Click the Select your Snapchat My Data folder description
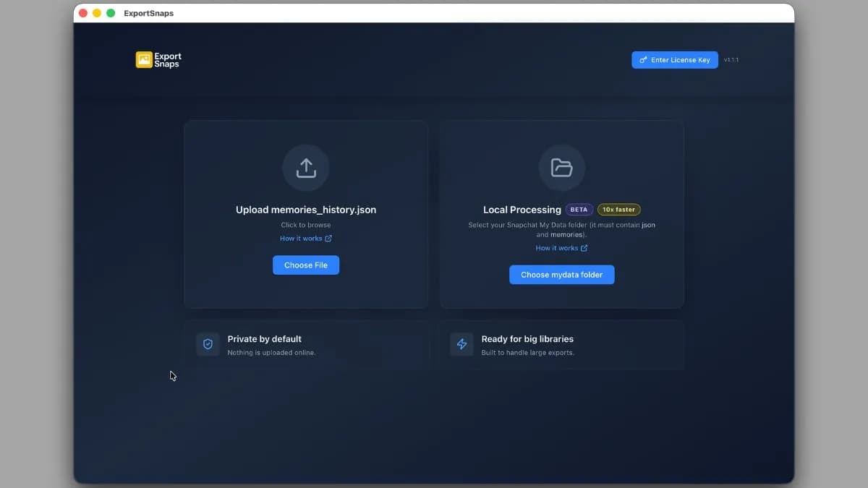This screenshot has width=868, height=488. [x=562, y=230]
